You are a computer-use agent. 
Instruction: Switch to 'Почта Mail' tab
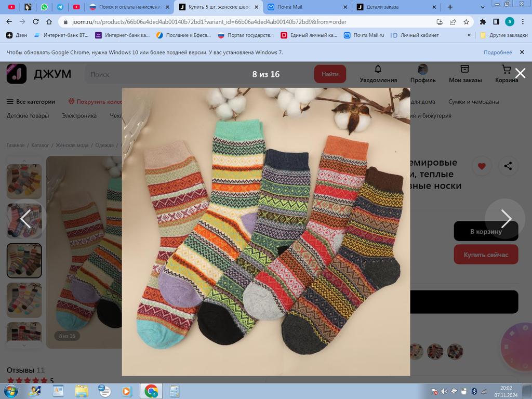pos(308,7)
